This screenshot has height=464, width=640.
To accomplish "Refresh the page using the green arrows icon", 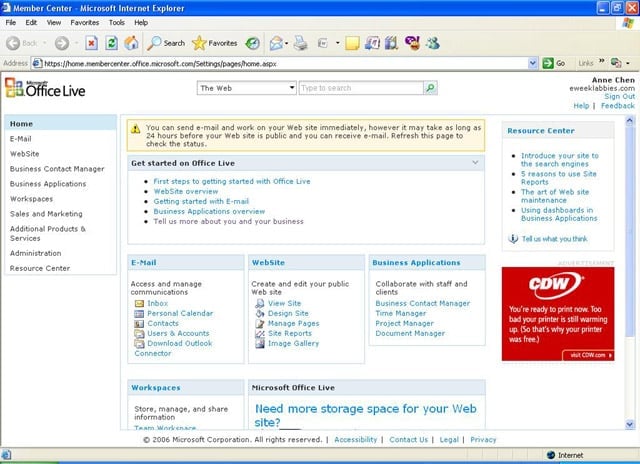I will tap(111, 43).
